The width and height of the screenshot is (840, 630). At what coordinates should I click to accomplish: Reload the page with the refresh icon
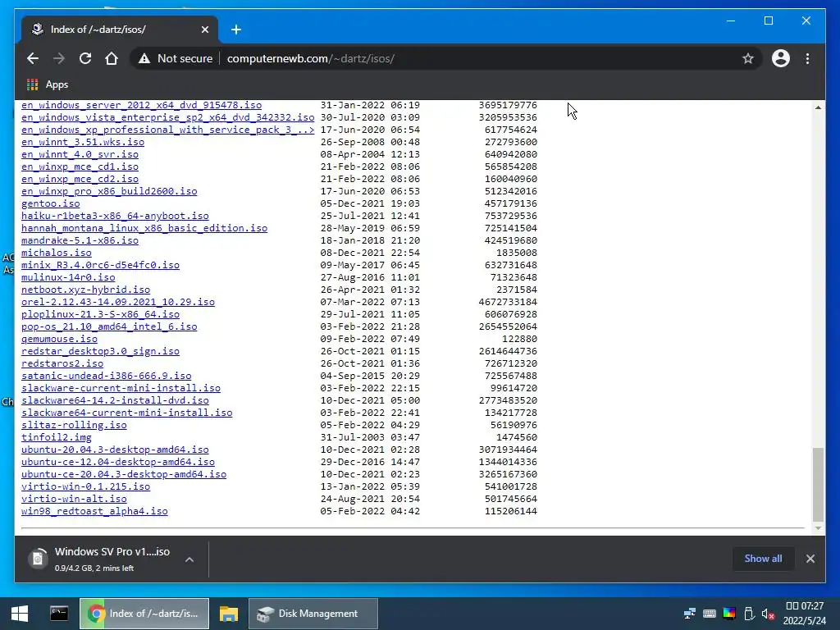coord(85,58)
